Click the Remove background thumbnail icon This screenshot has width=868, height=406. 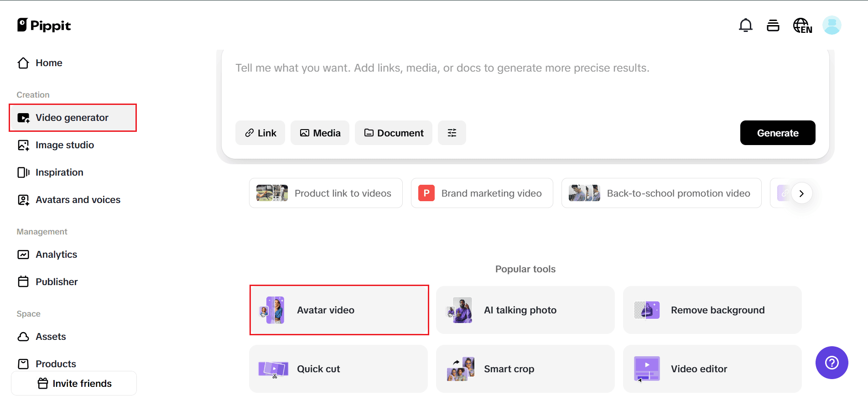[647, 310]
